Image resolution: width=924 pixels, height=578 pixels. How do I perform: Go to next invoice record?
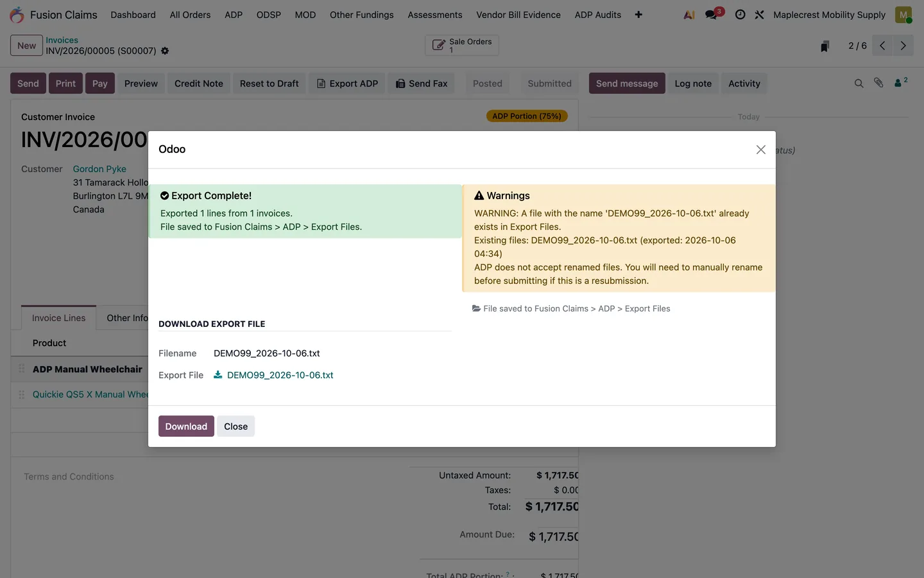[903, 46]
